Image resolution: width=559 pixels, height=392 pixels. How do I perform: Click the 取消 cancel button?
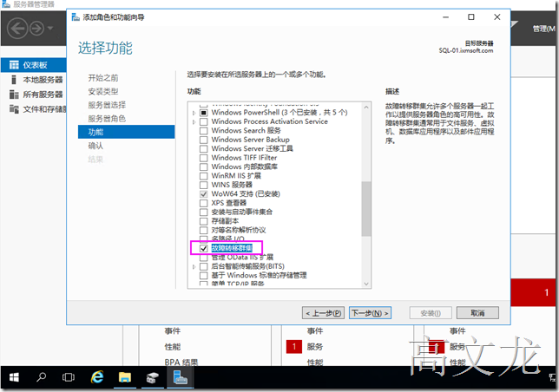coord(477,313)
